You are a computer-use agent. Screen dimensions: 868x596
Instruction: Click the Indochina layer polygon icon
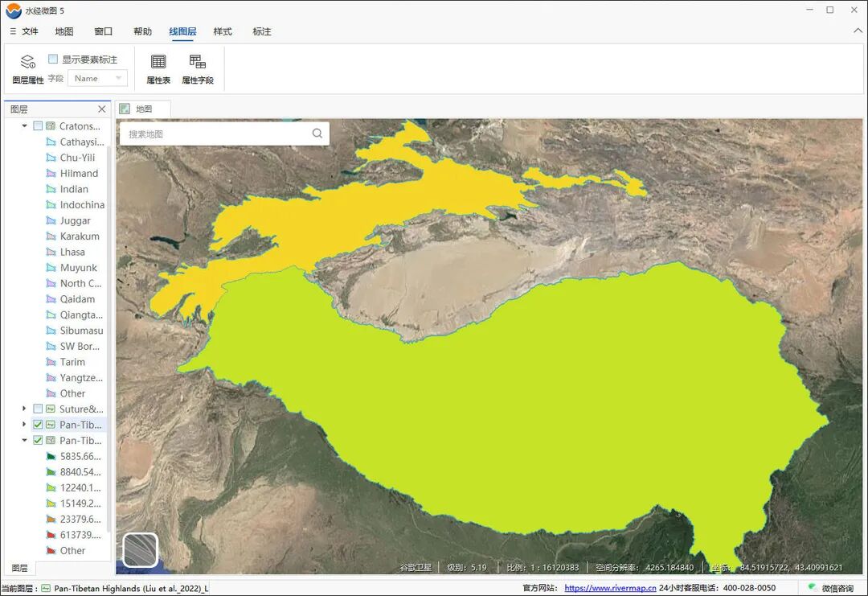pos(51,205)
